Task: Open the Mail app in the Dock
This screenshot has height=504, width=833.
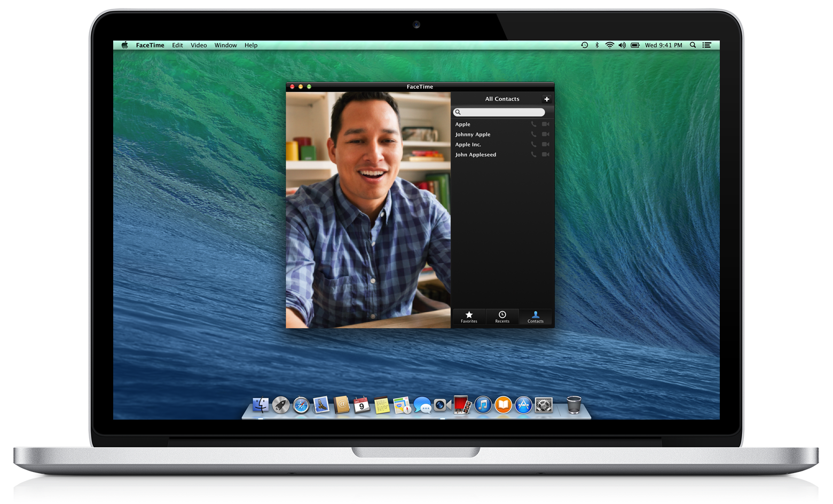Action: point(321,405)
